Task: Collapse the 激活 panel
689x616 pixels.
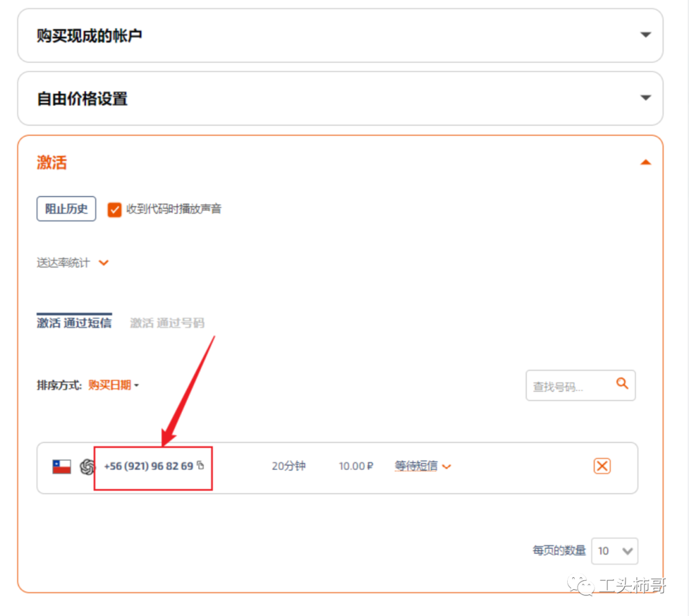Action: (646, 163)
